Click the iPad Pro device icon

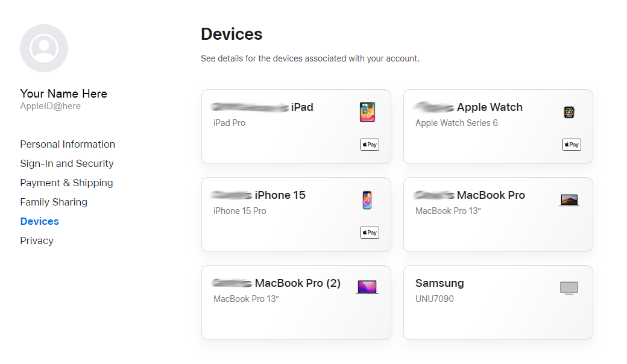[x=367, y=112]
